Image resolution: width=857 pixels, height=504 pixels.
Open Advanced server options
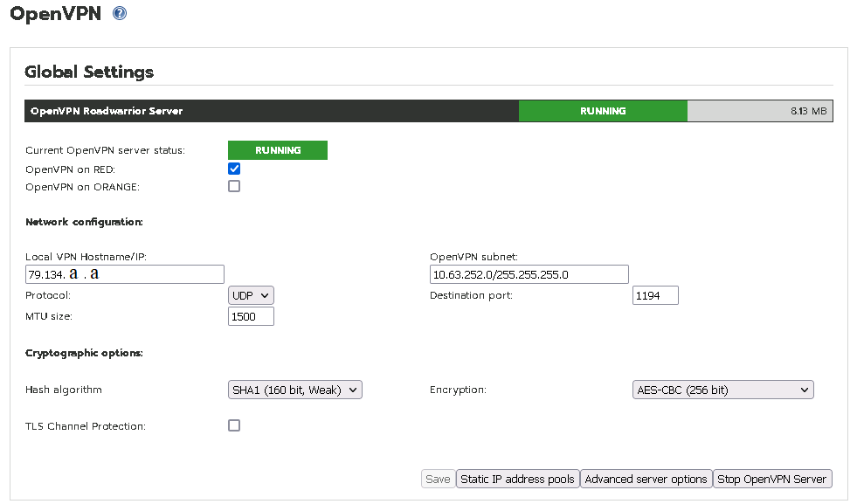pos(646,479)
